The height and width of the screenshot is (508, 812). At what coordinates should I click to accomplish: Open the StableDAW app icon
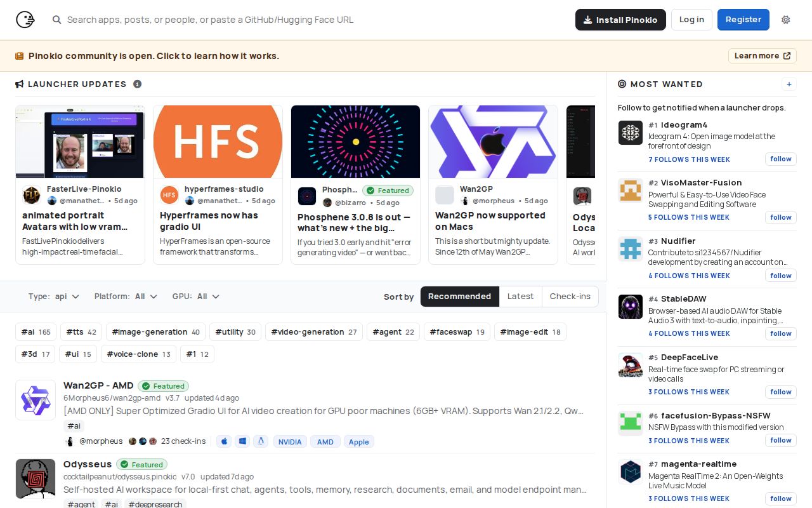click(x=631, y=306)
